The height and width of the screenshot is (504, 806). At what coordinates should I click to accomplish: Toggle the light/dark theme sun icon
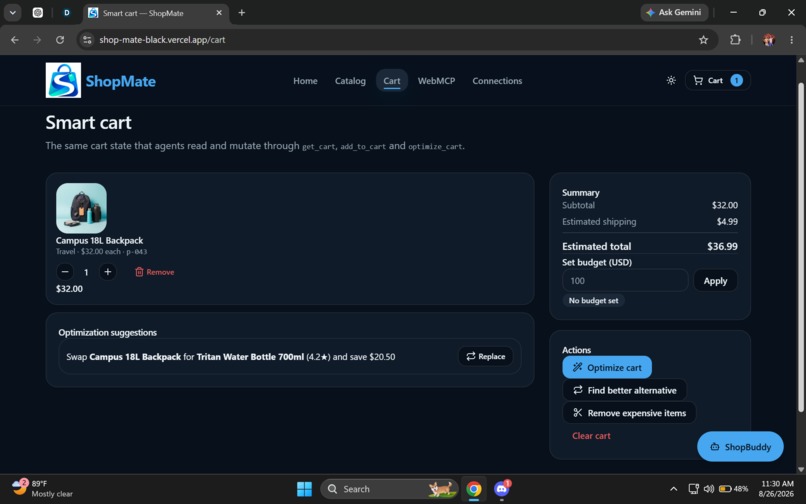(671, 80)
